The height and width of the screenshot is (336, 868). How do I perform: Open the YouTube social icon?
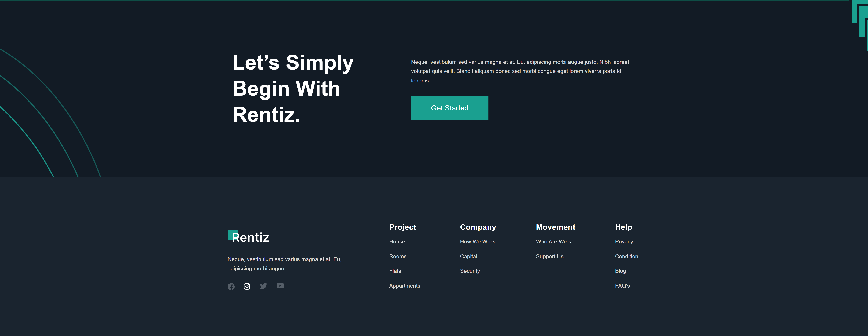280,286
